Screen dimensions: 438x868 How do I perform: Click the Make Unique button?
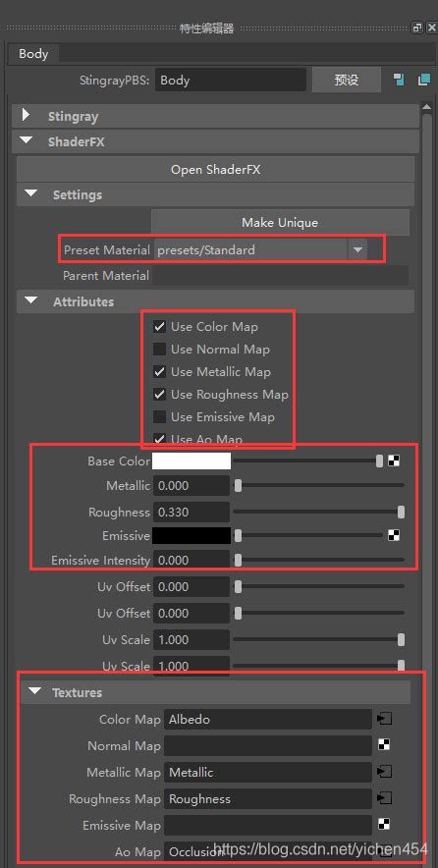(x=280, y=223)
